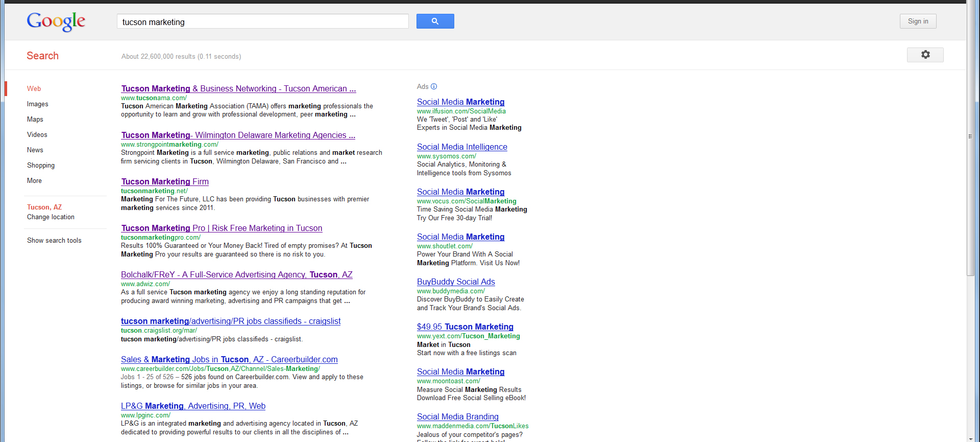980x442 pixels.
Task: Open Shopping results
Action: click(x=41, y=166)
